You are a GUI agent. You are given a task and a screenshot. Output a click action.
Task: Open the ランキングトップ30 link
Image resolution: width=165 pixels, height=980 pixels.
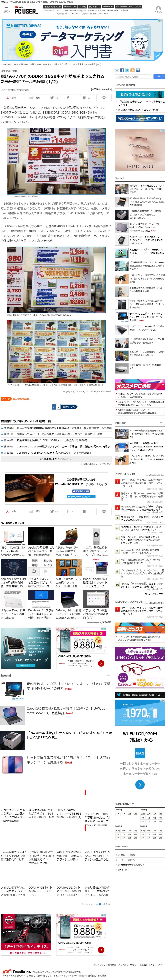(154, 594)
